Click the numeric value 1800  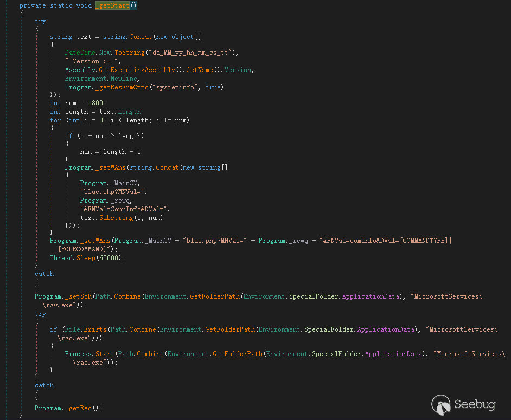(95, 103)
